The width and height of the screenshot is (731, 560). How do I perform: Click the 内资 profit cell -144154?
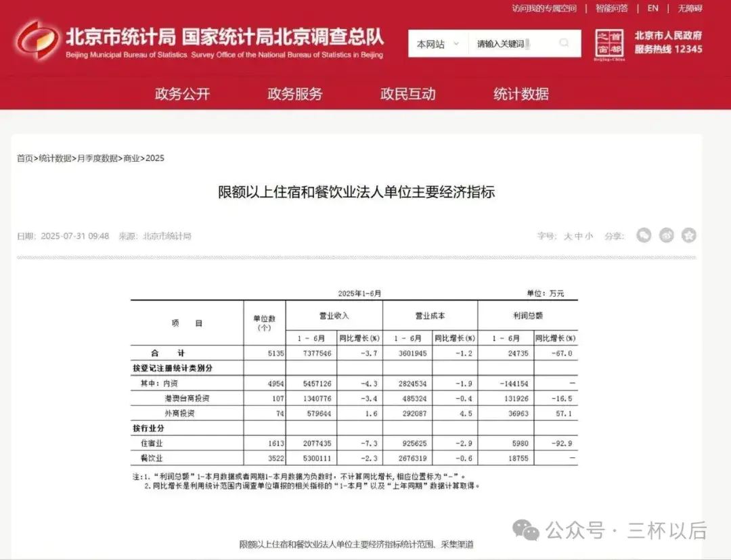514,384
